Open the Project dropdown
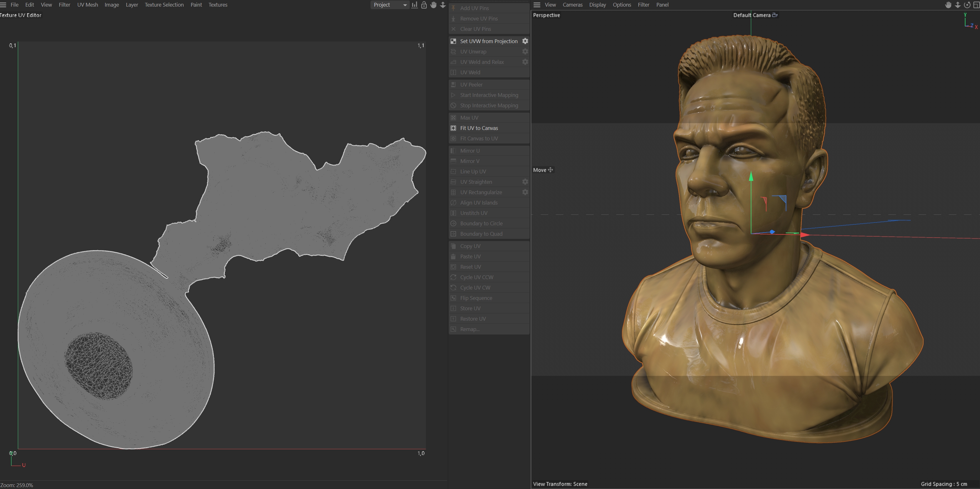This screenshot has height=489, width=980. pyautogui.click(x=390, y=5)
